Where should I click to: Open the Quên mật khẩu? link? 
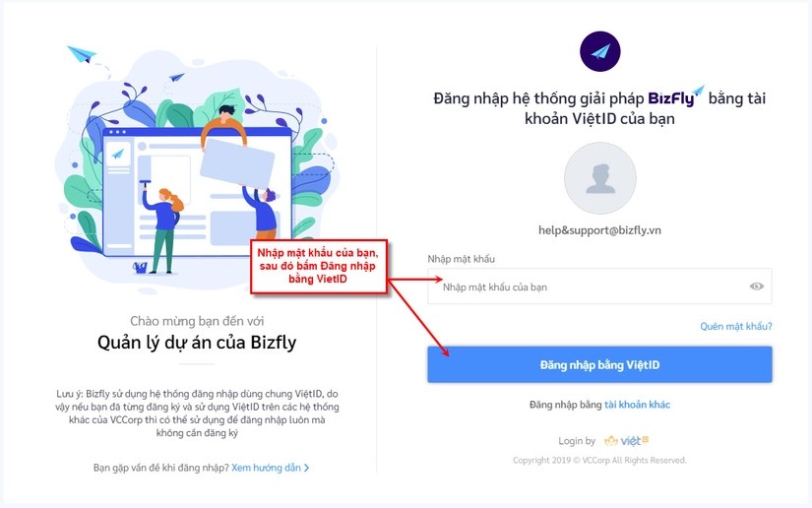coord(736,326)
